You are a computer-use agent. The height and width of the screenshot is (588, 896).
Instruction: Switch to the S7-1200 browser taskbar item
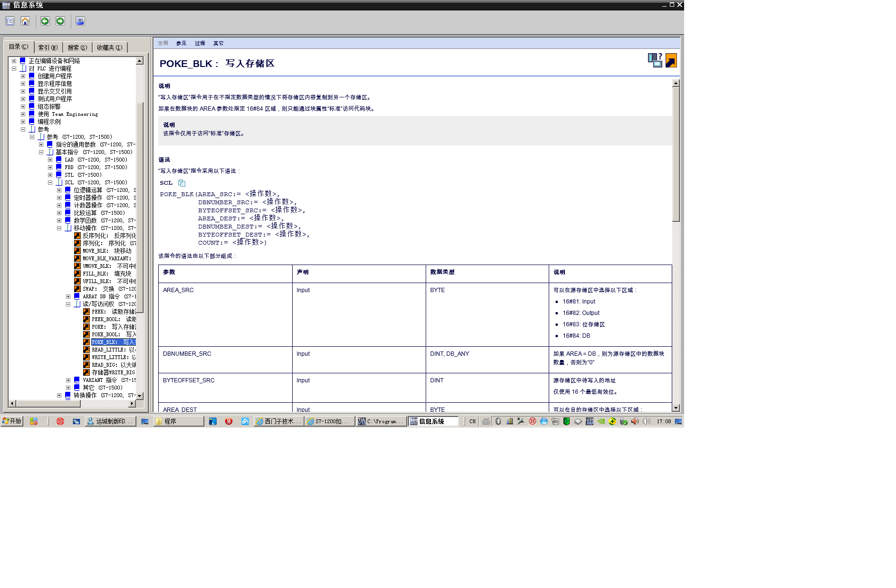point(330,421)
